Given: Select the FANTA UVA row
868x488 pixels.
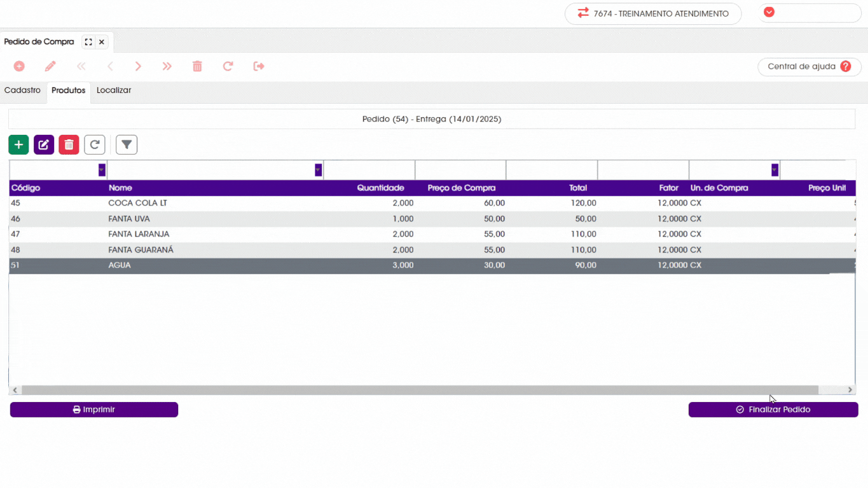Looking at the screenshot, I should pyautogui.click(x=432, y=219).
